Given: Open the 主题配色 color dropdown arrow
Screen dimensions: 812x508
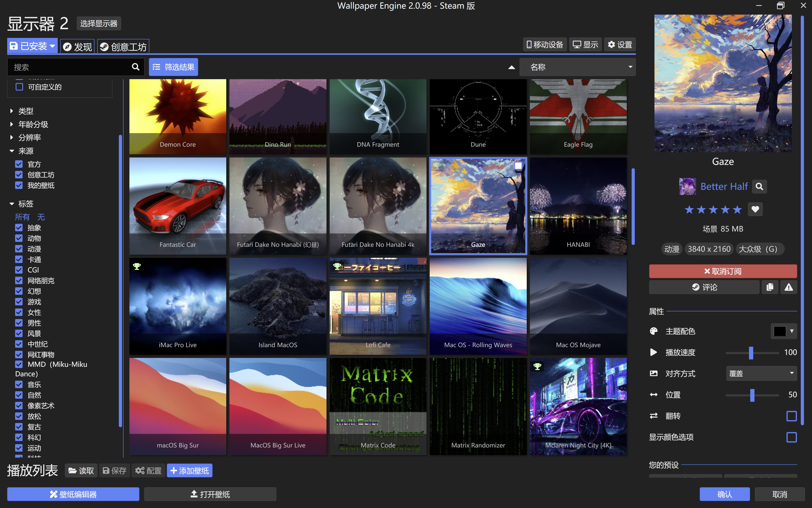Looking at the screenshot, I should tap(792, 331).
